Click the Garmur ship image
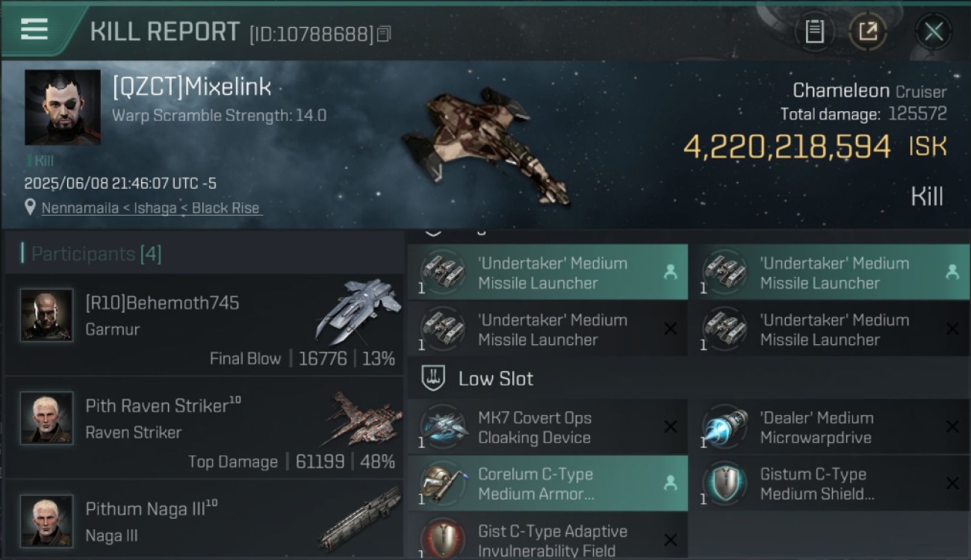Screen dimensions: 971x560 click(x=356, y=311)
